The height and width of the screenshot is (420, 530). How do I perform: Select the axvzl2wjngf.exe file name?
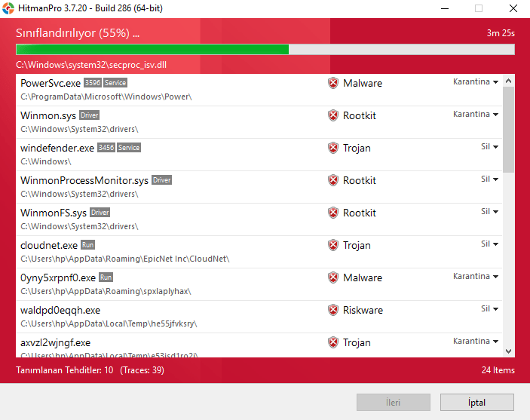coord(56,343)
